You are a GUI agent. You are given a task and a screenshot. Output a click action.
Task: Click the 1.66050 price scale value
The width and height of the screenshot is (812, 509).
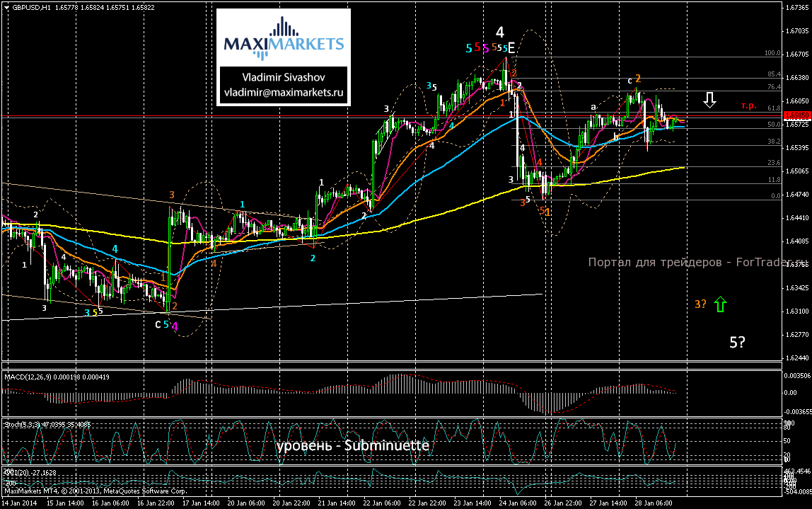[798, 101]
